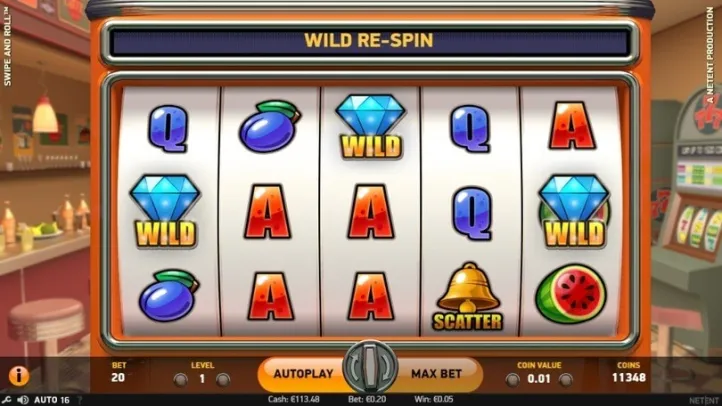Click the golden bell Scatter symbol
Image resolution: width=722 pixels, height=406 pixels.
[x=468, y=297]
